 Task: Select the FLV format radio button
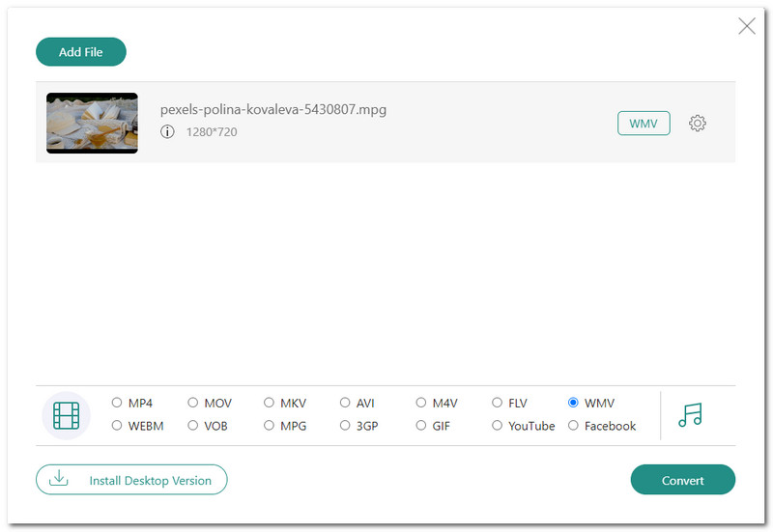click(498, 403)
